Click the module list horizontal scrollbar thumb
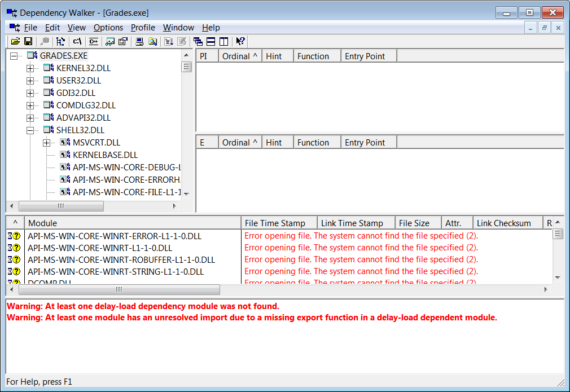The height and width of the screenshot is (392, 570). (x=119, y=289)
